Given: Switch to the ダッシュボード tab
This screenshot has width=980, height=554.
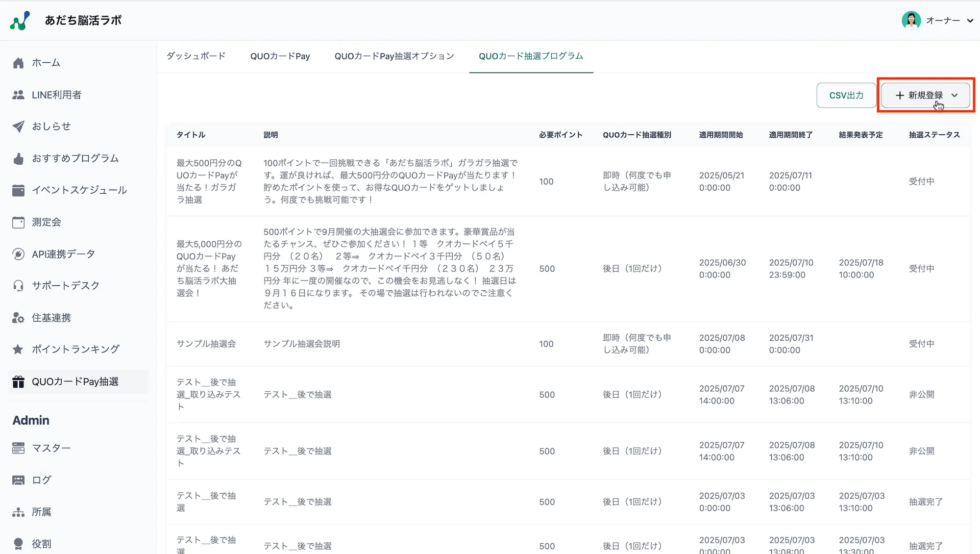Looking at the screenshot, I should point(196,56).
